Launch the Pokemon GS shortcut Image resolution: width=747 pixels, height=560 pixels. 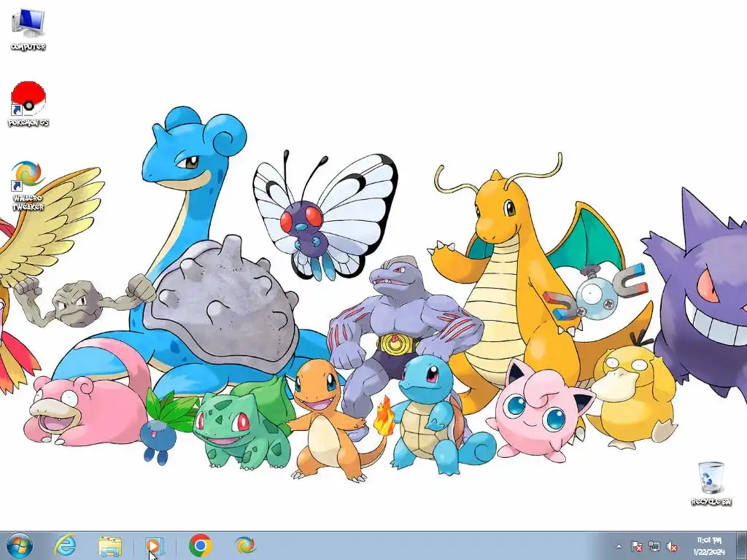[x=28, y=104]
